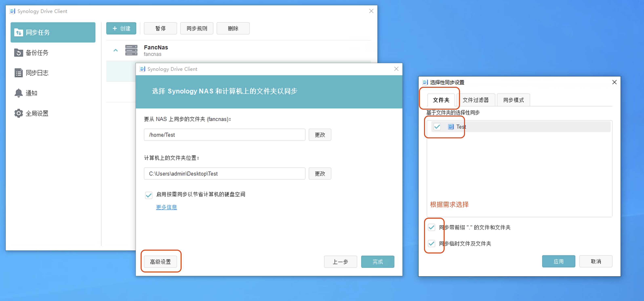This screenshot has width=644, height=301.
Task: Click 更改 beside the computer folder path
Action: (320, 174)
